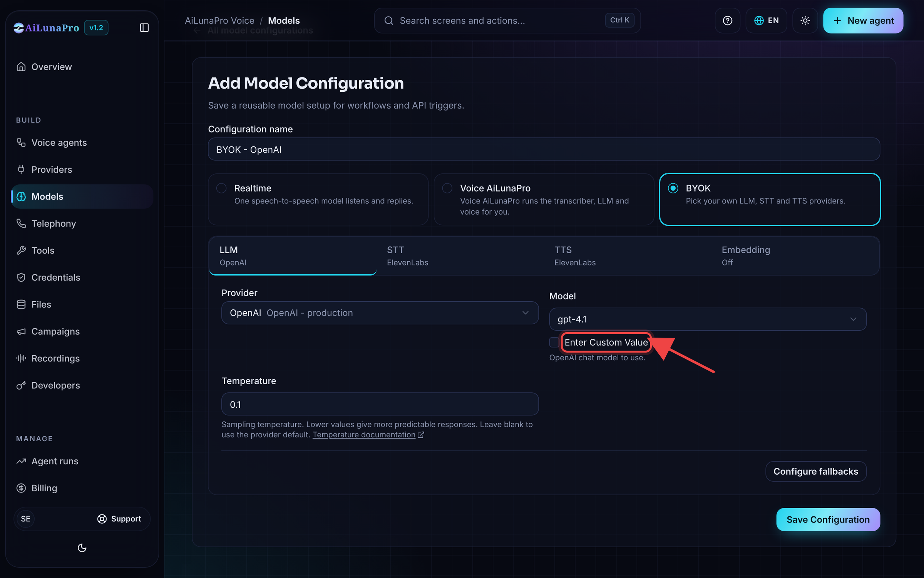
Task: Focus the search screens and actions box
Action: 507,20
